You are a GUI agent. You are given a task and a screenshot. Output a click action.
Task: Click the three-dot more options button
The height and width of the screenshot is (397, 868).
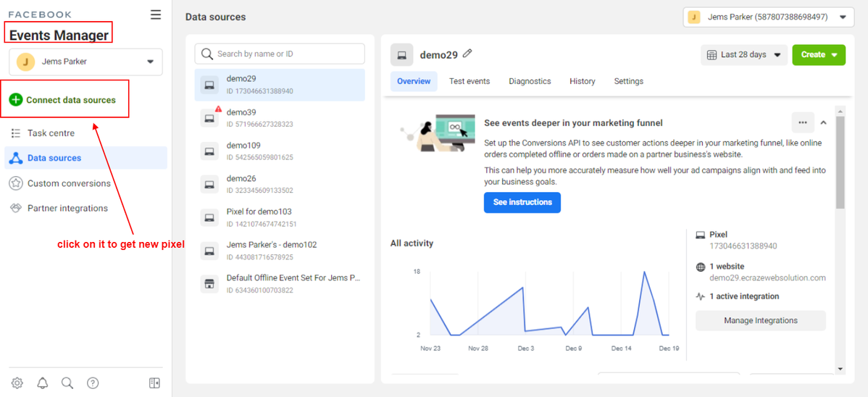802,122
